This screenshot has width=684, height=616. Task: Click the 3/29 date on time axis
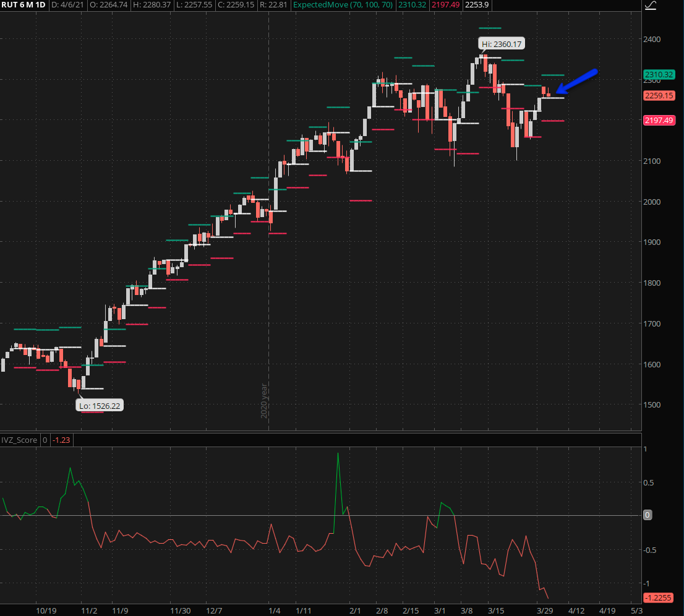[544, 611]
